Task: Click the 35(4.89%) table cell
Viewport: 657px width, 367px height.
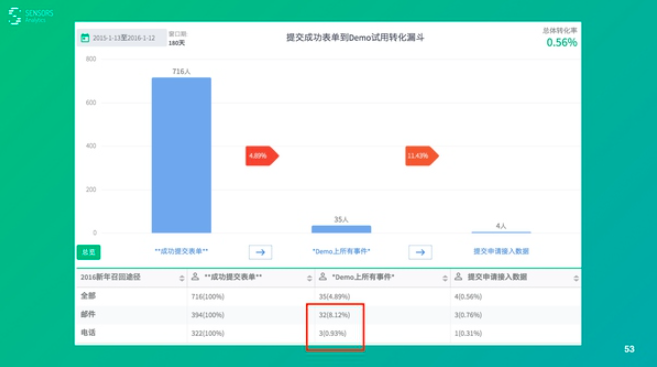Action: [334, 297]
